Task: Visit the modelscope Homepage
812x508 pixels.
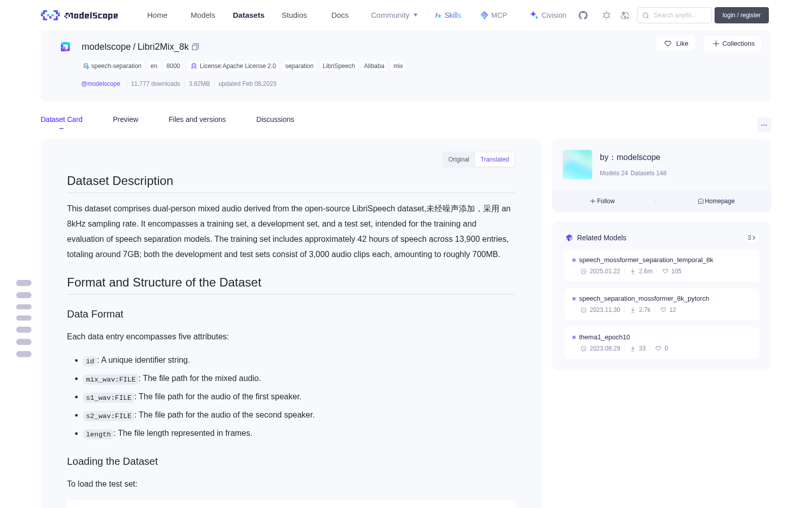Action: tap(716, 201)
